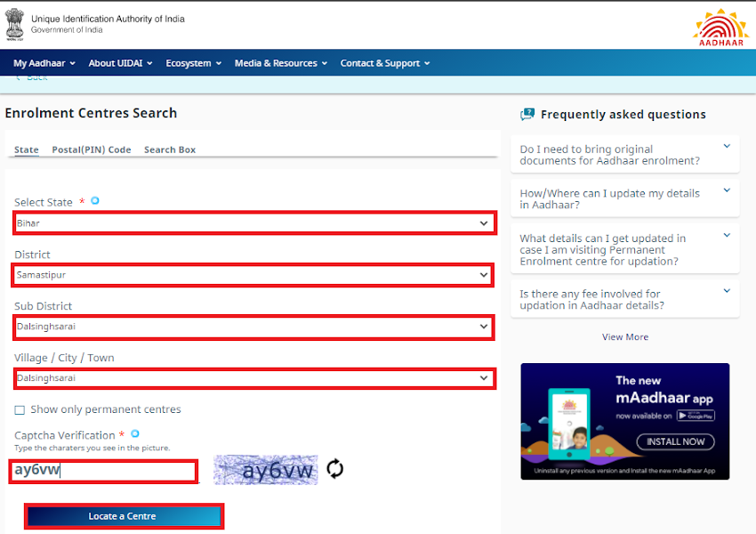
Task: Click INSTALL NOW in mAadhaar banner
Action: pos(675,441)
